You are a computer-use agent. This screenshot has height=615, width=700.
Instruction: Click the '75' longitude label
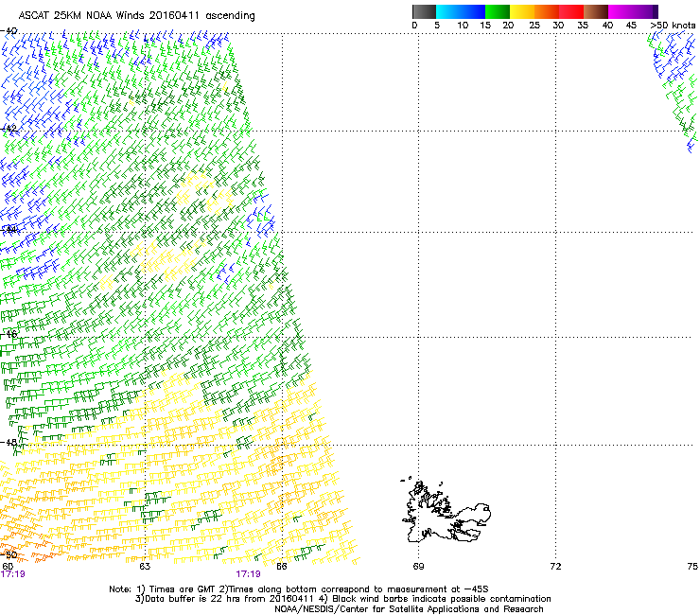click(x=692, y=567)
